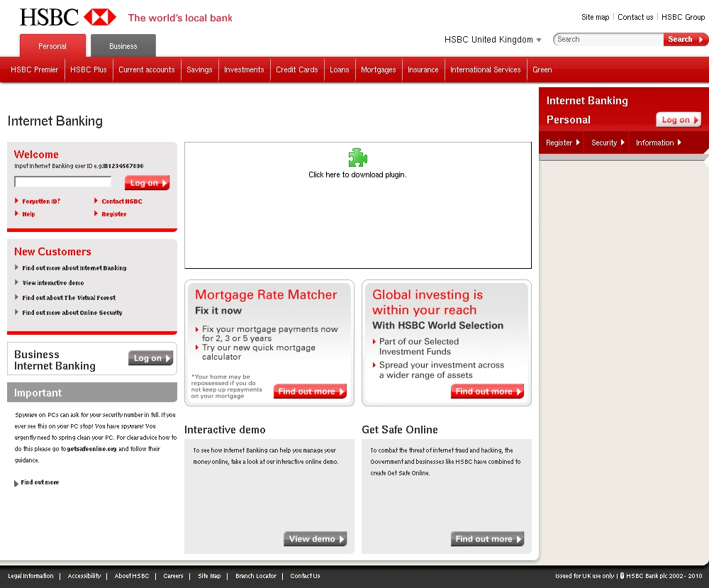
Task: Click the Click here to download plugin text
Action: point(357,174)
